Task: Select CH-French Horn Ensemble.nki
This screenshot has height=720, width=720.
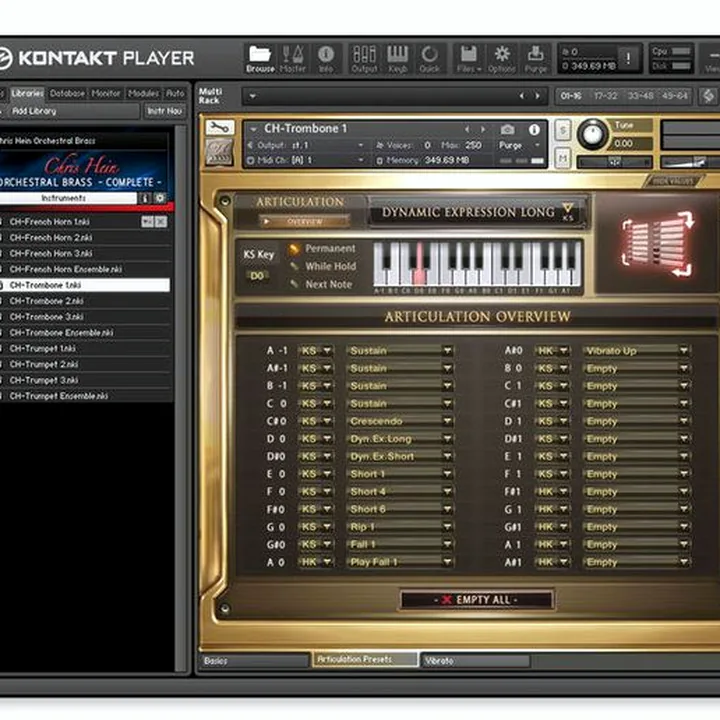Action: (85, 270)
